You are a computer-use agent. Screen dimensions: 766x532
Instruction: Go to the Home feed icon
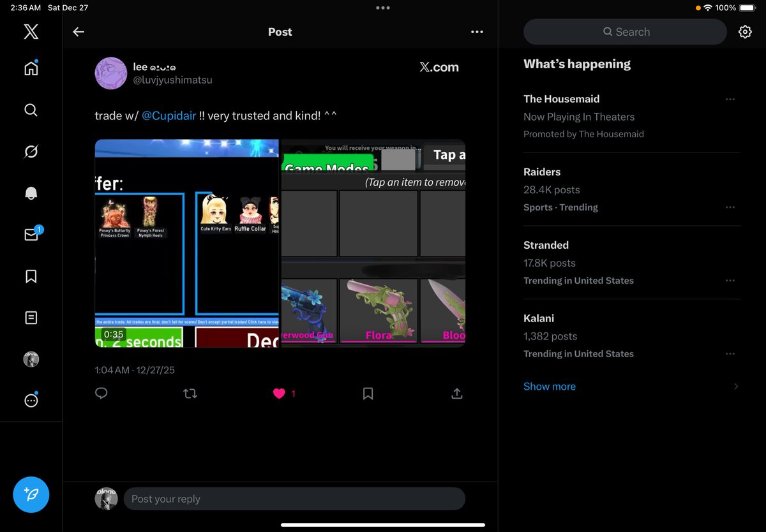tap(31, 68)
